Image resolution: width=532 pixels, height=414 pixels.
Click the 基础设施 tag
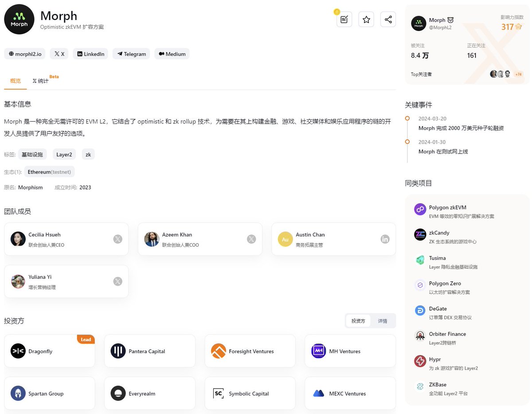[x=32, y=154]
